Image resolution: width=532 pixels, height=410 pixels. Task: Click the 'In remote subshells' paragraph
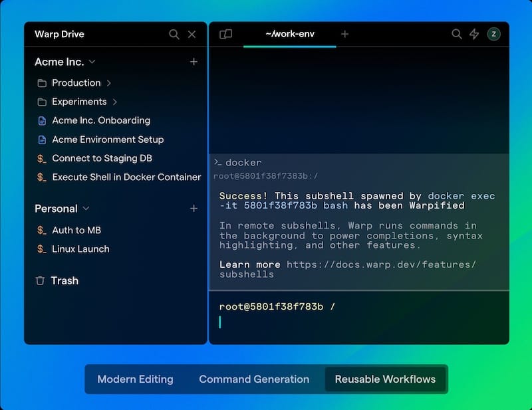pos(351,235)
